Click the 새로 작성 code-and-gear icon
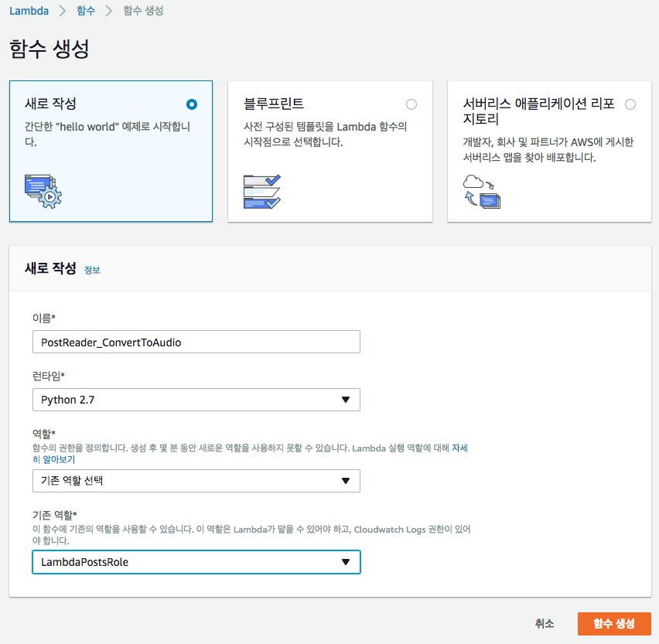 coord(43,192)
